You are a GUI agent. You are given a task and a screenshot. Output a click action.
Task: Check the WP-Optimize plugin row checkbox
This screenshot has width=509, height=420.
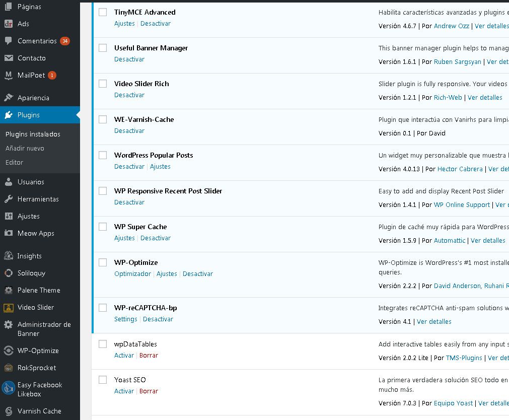(x=103, y=262)
